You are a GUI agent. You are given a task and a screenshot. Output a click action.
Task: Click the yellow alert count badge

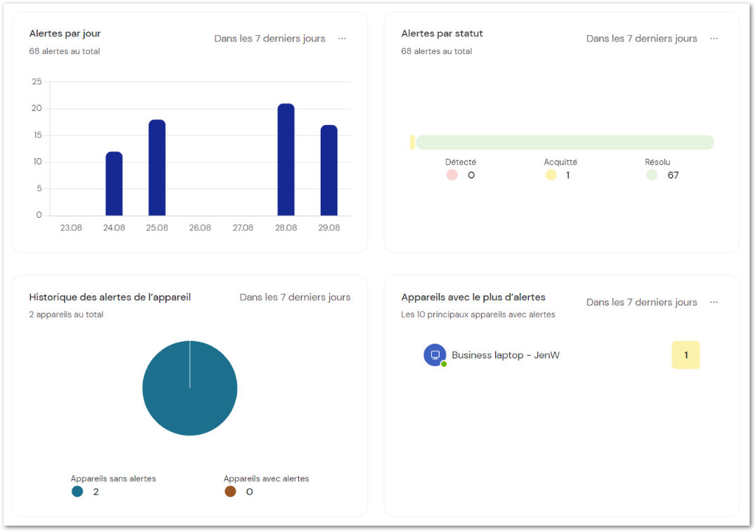(x=686, y=355)
